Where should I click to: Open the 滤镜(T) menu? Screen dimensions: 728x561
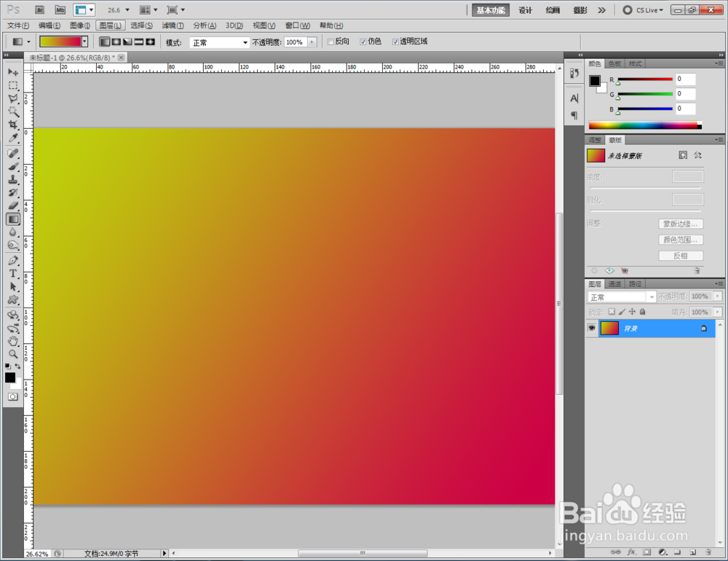point(173,25)
